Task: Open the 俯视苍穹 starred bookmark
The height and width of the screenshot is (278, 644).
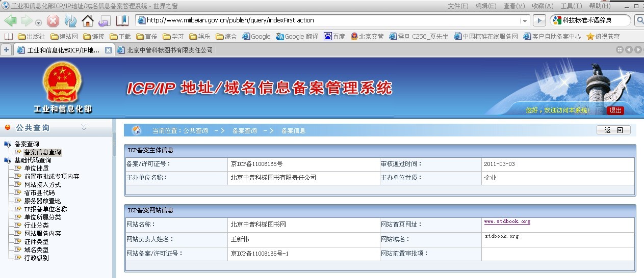Action: (x=604, y=37)
